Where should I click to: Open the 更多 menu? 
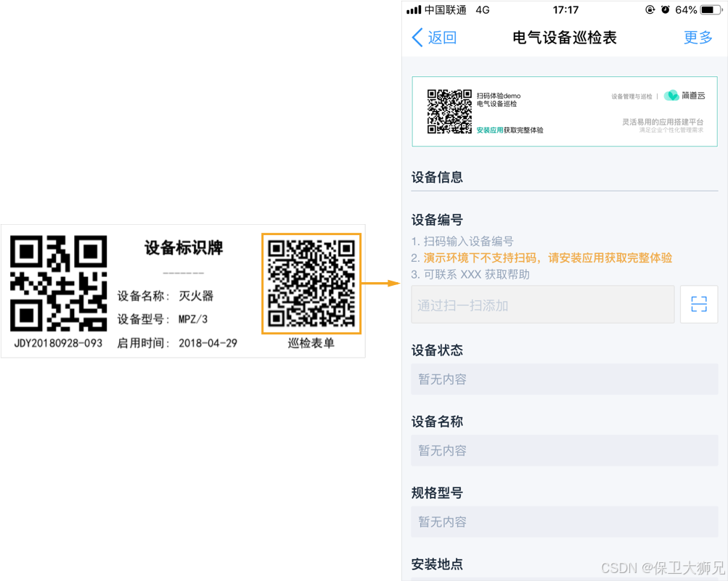(698, 38)
